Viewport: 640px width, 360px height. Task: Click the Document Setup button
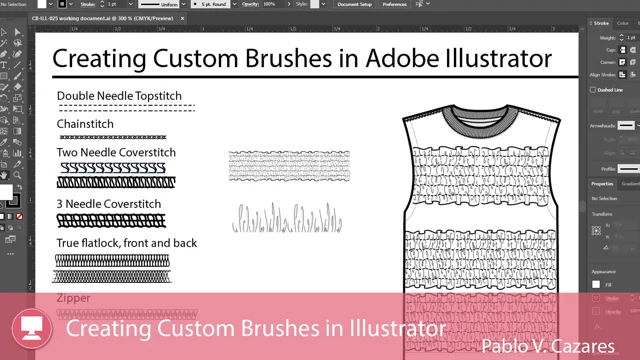point(354,4)
